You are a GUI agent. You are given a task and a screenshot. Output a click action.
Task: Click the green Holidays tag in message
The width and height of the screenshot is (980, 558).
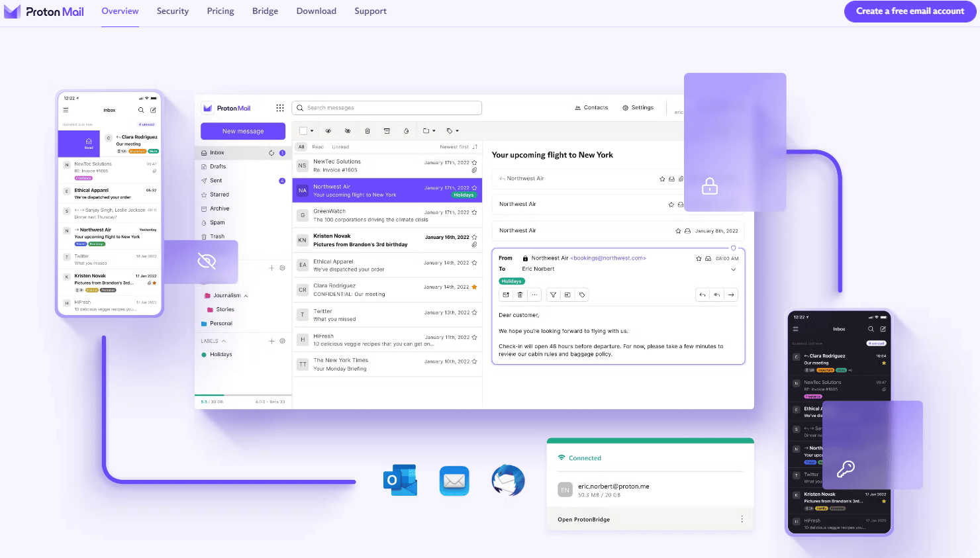click(x=511, y=281)
